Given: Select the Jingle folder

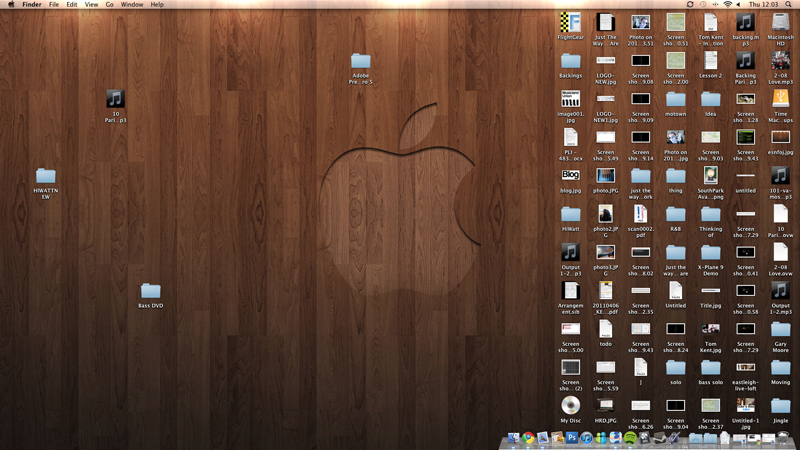Looking at the screenshot, I should pyautogui.click(x=781, y=406).
